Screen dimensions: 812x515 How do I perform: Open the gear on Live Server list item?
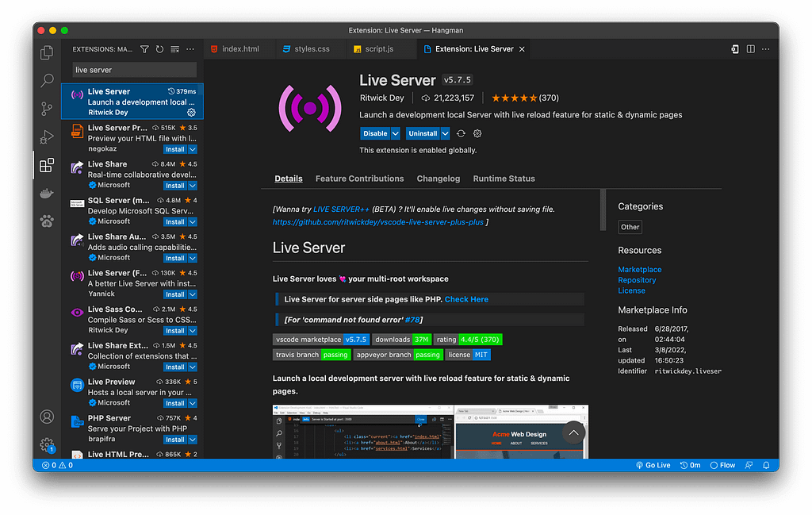click(x=191, y=113)
